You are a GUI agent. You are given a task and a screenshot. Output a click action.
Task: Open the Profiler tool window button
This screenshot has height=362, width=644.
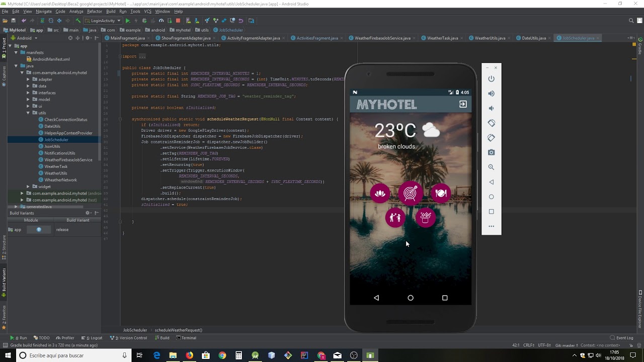[65, 338]
